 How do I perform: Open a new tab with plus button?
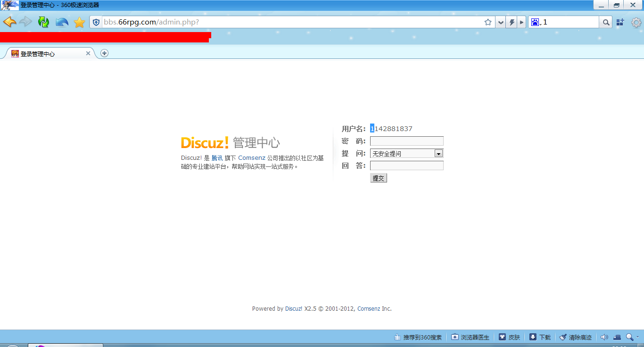click(x=104, y=53)
